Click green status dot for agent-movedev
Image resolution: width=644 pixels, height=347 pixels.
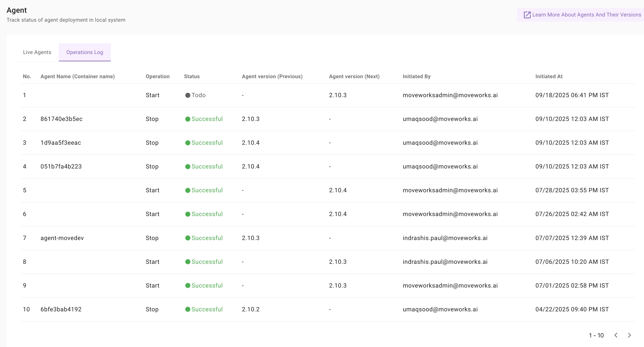coord(188,238)
